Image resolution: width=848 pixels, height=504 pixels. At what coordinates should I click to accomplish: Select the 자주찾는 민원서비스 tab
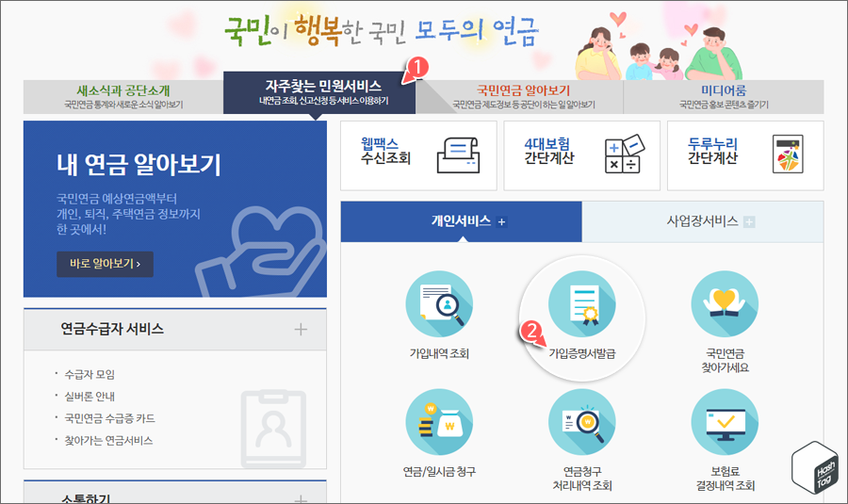[x=319, y=92]
